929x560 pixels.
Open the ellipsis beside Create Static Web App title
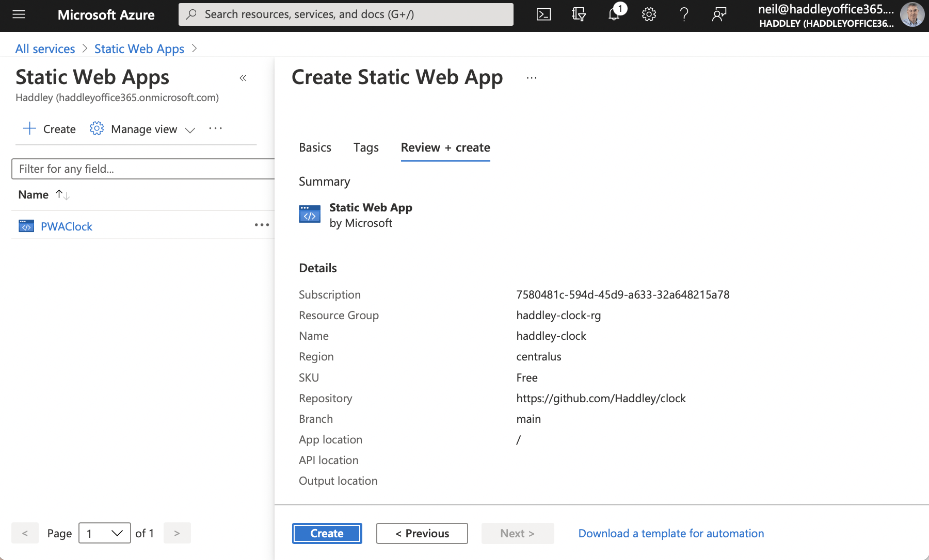click(x=532, y=78)
